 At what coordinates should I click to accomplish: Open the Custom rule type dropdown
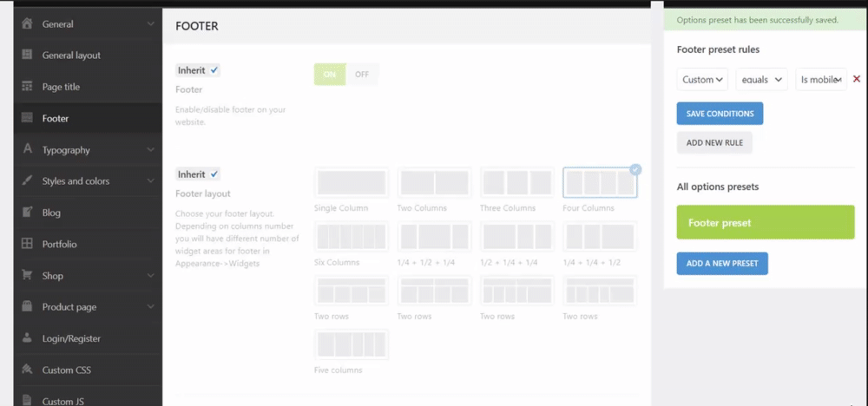702,80
